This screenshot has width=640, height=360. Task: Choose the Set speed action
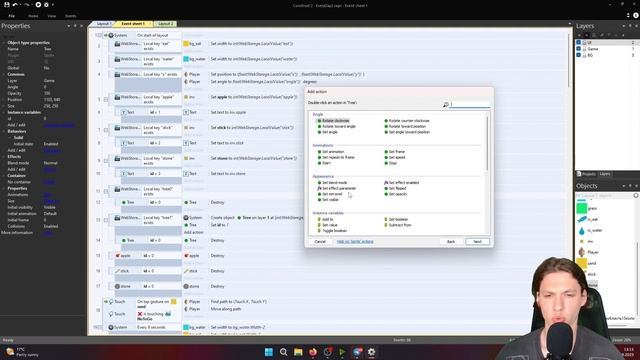395,158
